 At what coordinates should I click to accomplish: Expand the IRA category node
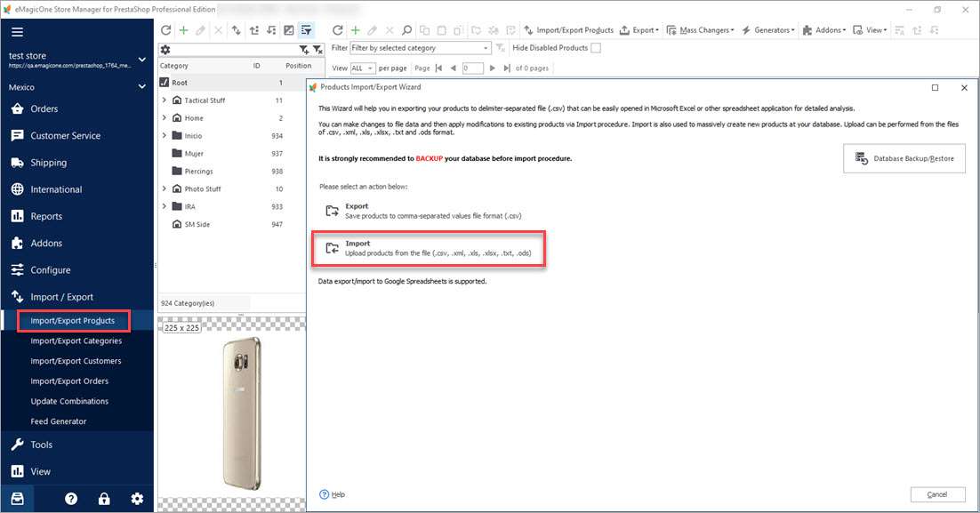(x=165, y=206)
